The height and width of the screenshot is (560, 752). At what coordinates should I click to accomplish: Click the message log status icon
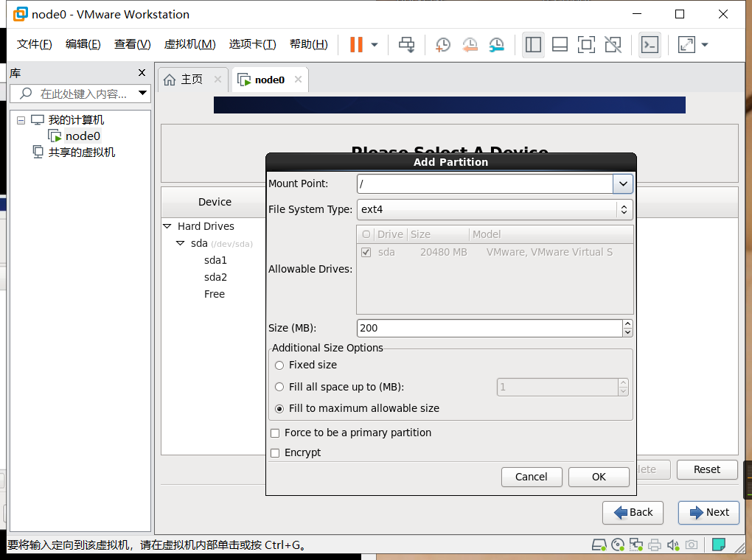[718, 545]
